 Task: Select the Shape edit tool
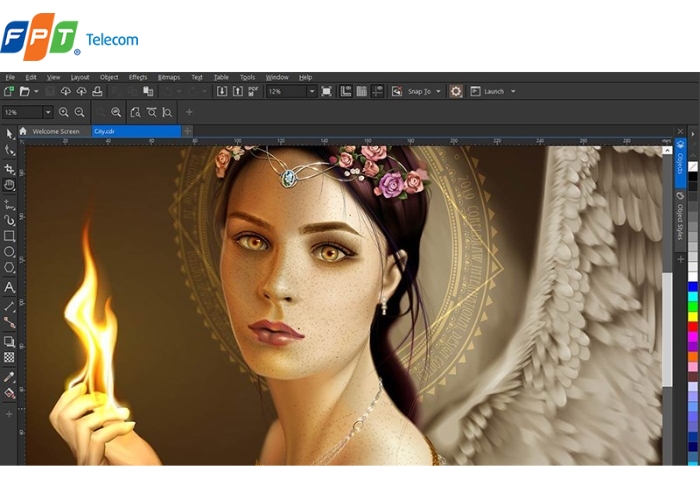pos(9,150)
